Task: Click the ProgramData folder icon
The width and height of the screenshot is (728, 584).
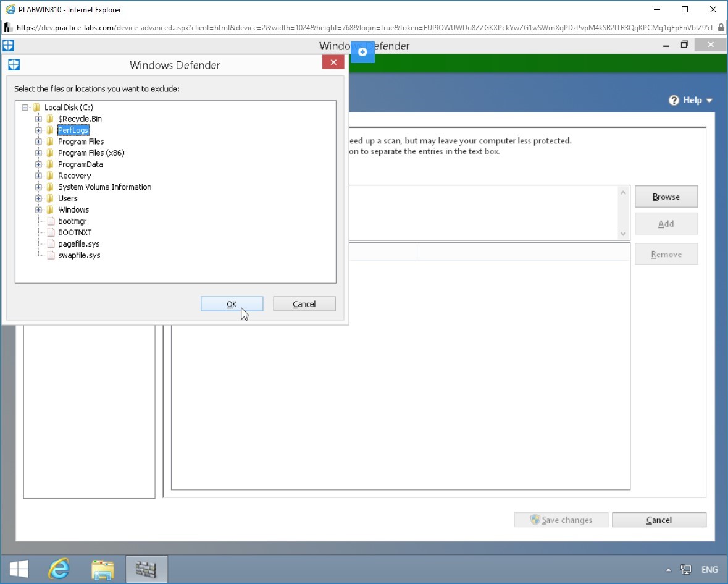Action: pos(50,164)
